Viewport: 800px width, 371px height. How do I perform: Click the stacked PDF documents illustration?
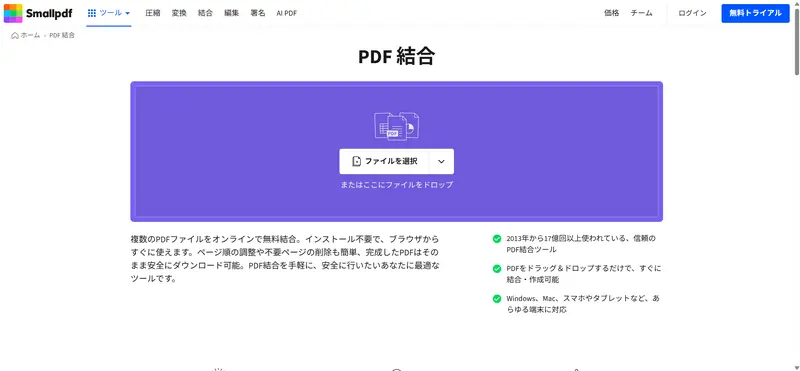click(396, 126)
